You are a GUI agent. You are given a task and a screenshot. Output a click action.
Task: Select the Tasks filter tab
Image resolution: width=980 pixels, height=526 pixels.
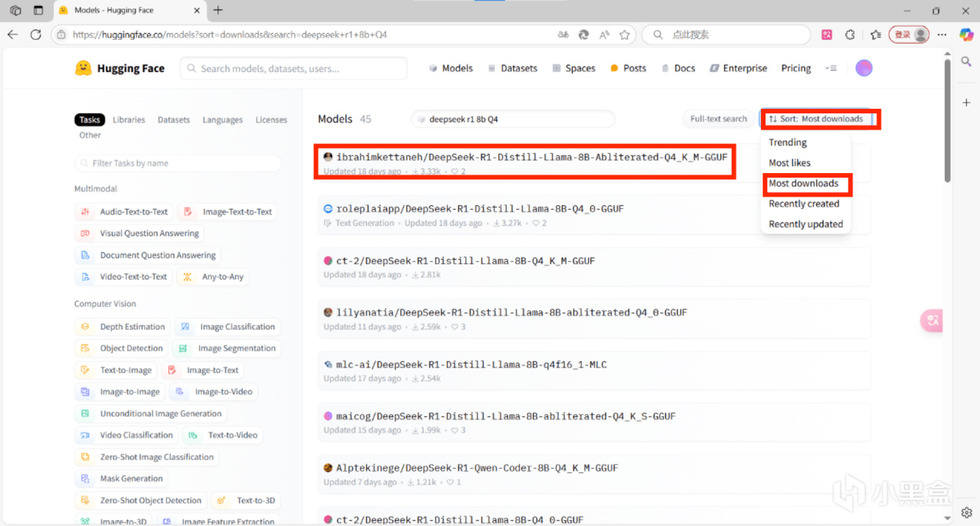(90, 119)
